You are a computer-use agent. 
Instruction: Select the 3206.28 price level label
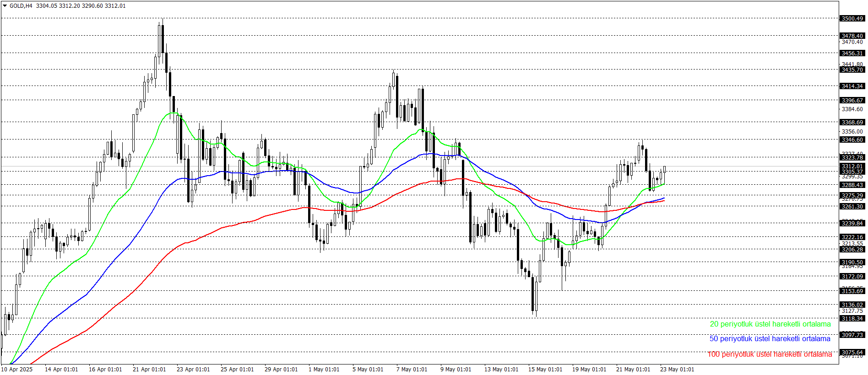pyautogui.click(x=852, y=250)
